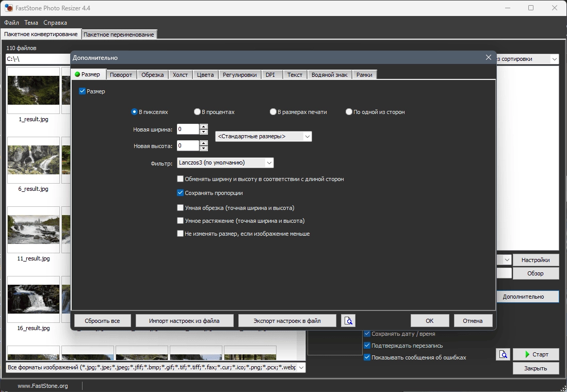Toggle Сохранять дату / время checkbox
Viewport: 567px width, 392px height.
367,333
